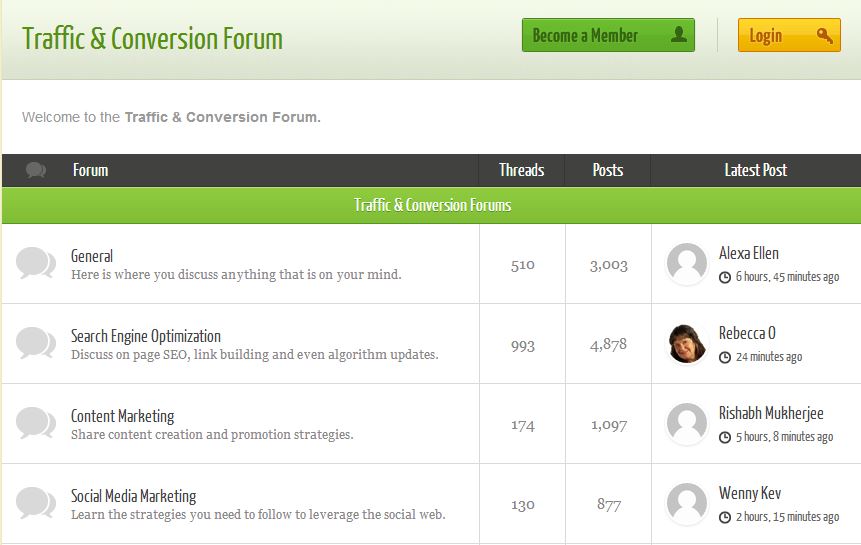Click the General forum speech bubble icon
Screen dimensions: 861x545
tap(36, 264)
